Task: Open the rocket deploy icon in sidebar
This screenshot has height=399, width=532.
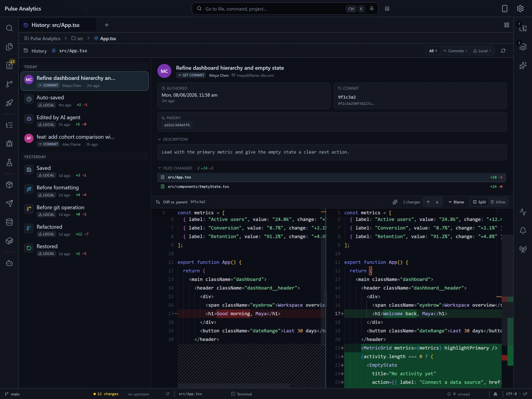Action: coord(9,103)
